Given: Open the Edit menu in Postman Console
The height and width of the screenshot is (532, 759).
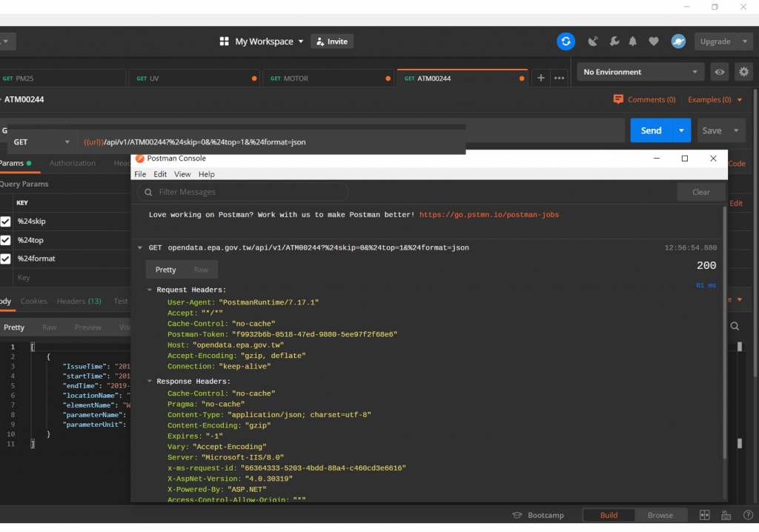Looking at the screenshot, I should (160, 174).
